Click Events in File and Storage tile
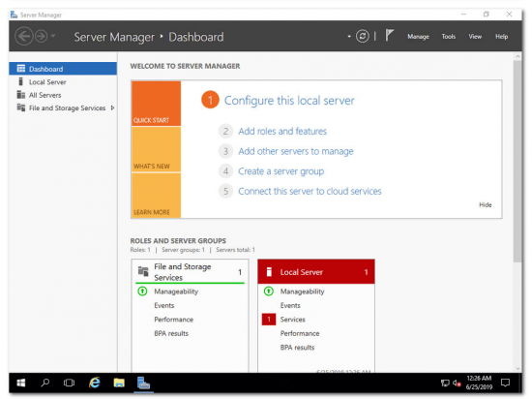Screen dimensions: 532x399 163,305
